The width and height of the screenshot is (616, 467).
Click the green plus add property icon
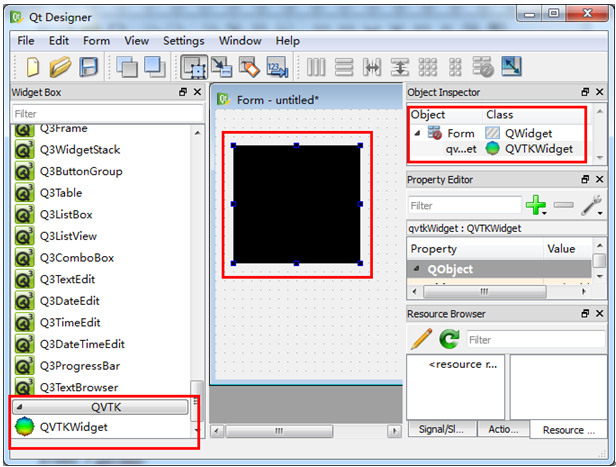(x=536, y=205)
